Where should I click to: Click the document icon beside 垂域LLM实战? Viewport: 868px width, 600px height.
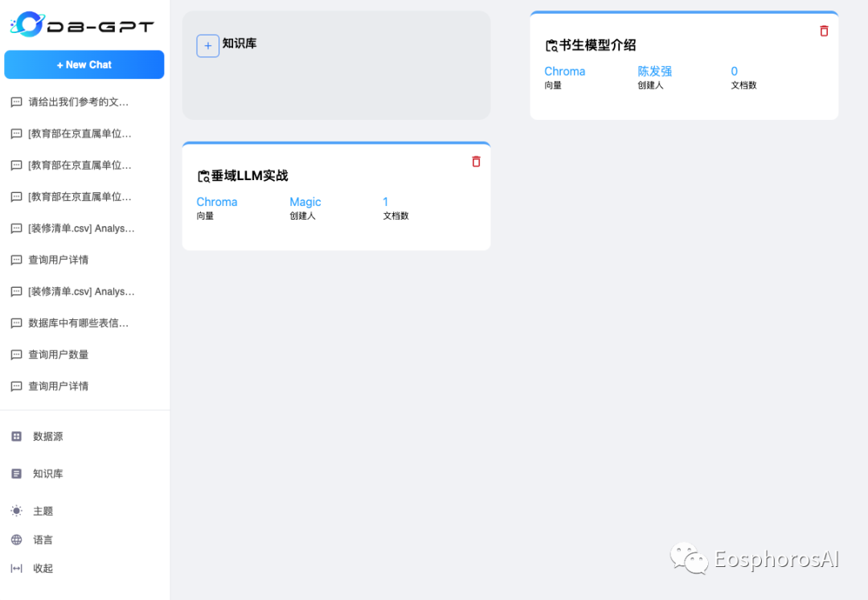[x=203, y=176]
